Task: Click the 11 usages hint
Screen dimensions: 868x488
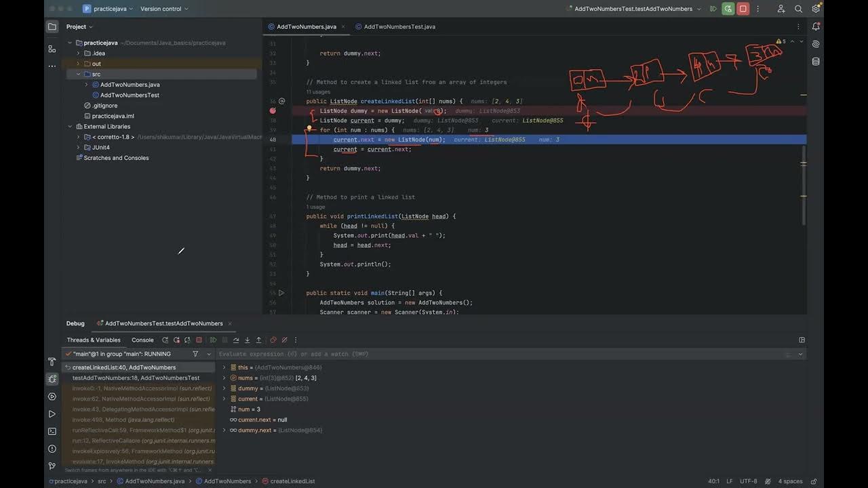Action: pyautogui.click(x=318, y=91)
